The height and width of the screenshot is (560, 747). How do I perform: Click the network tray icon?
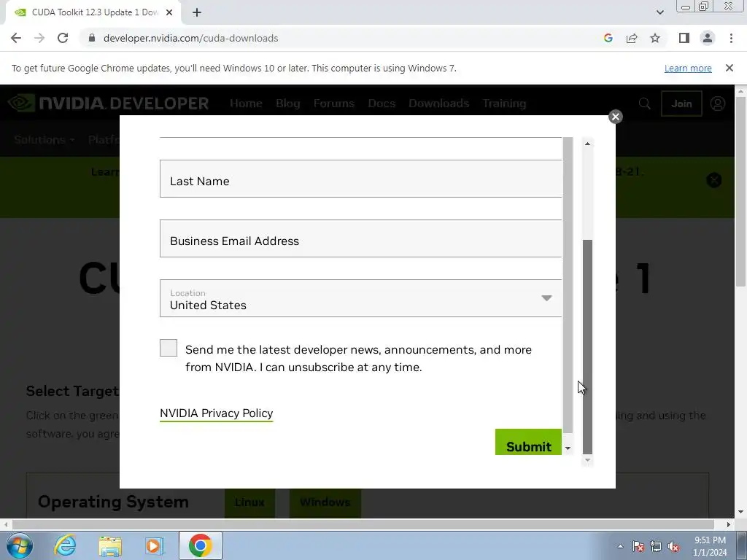pyautogui.click(x=656, y=546)
